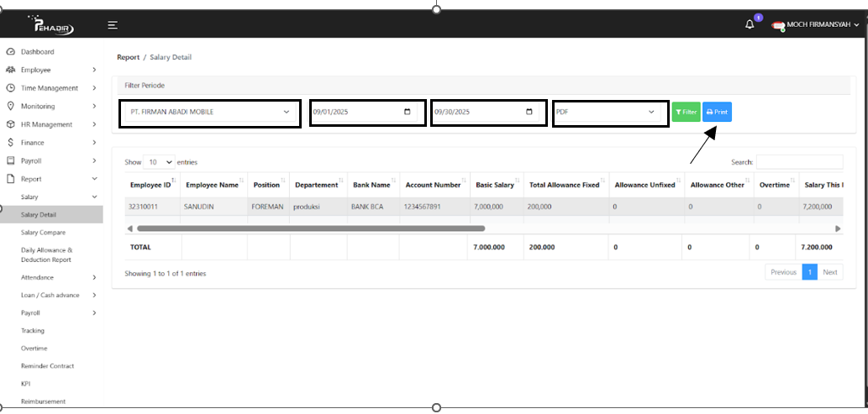
Task: Click the Dashboard gauge icon
Action: [x=10, y=52]
